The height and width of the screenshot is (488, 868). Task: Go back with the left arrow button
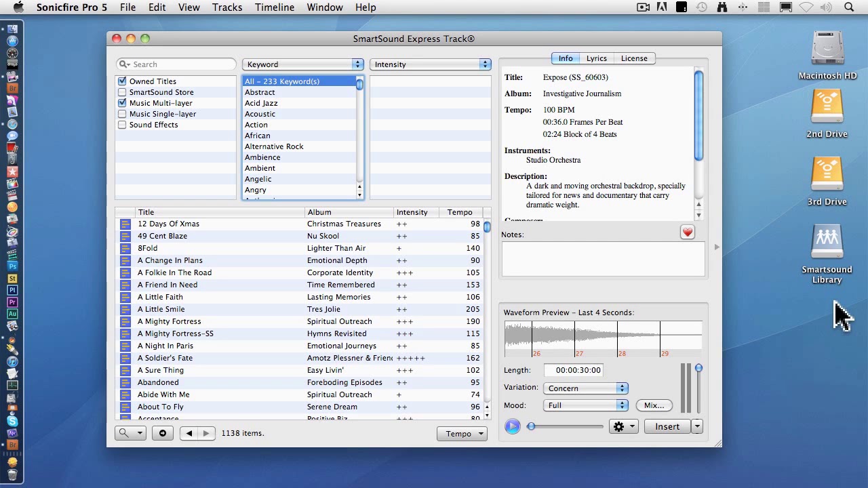(189, 433)
